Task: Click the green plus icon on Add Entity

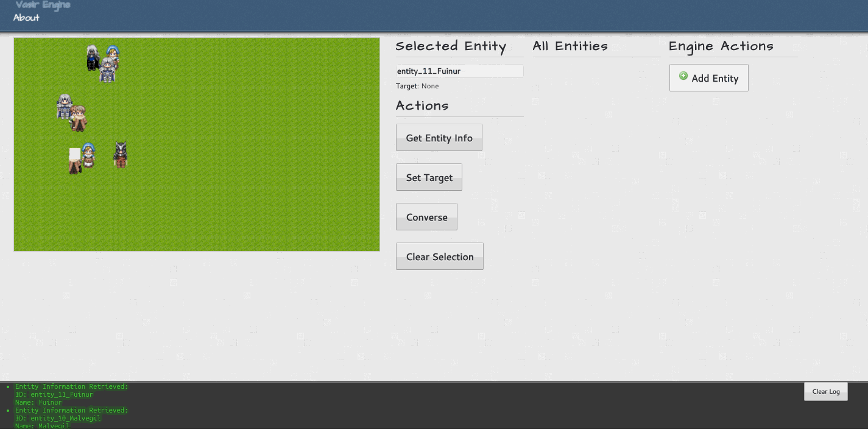Action: 683,77
